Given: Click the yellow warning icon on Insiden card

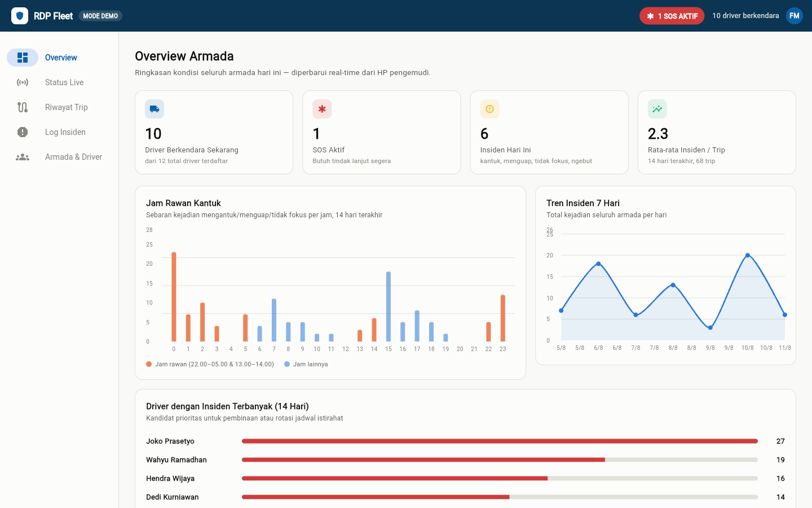Looking at the screenshot, I should (x=489, y=109).
